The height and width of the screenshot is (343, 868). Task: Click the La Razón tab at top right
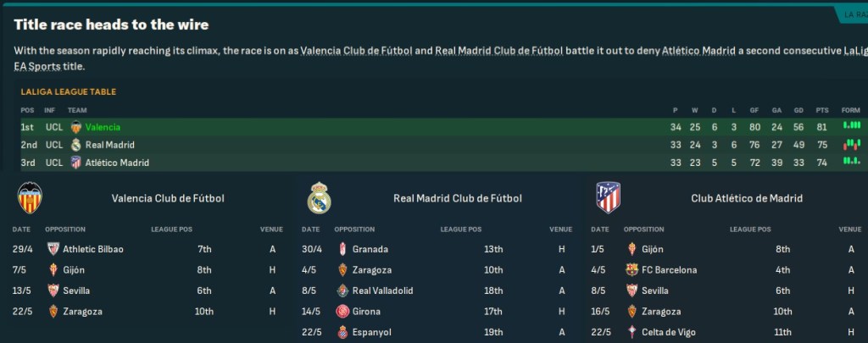tap(852, 15)
